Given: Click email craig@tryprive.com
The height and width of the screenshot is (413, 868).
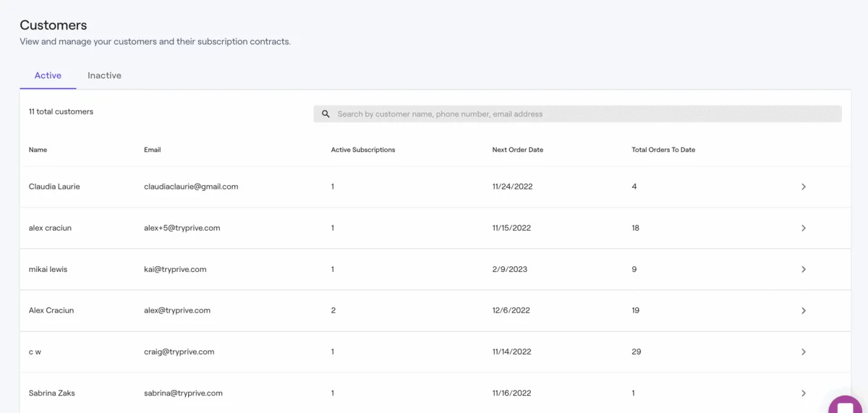Looking at the screenshot, I should pos(179,352).
